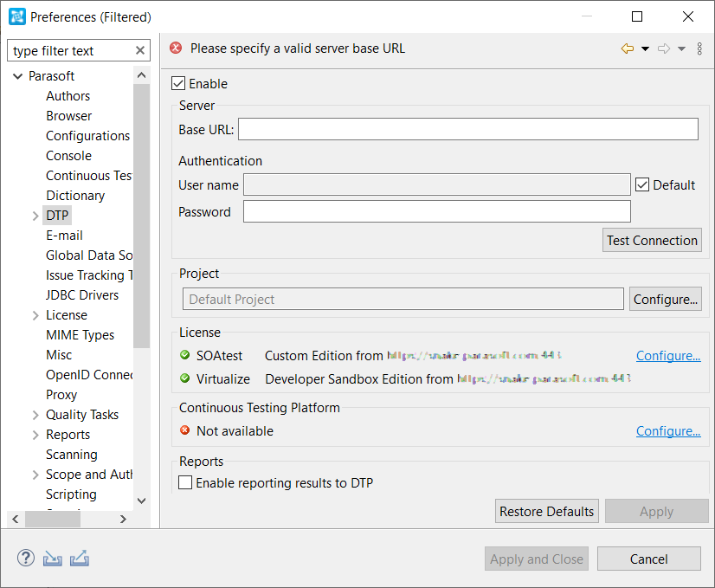Image resolution: width=715 pixels, height=588 pixels.
Task: Click in the Base URL field
Action: tap(467, 129)
